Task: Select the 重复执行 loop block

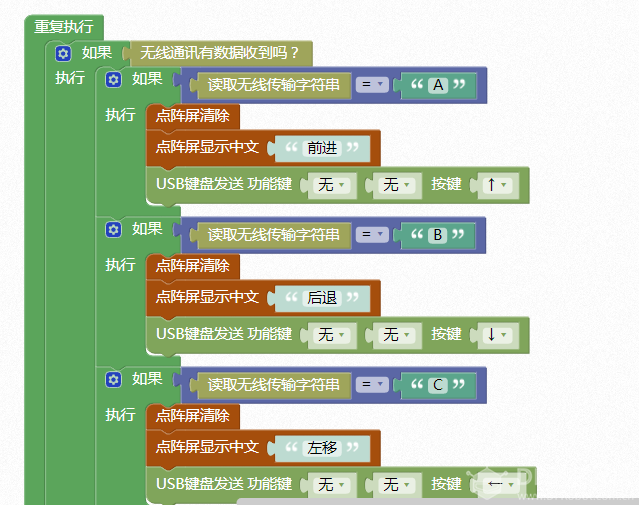Action: (64, 27)
